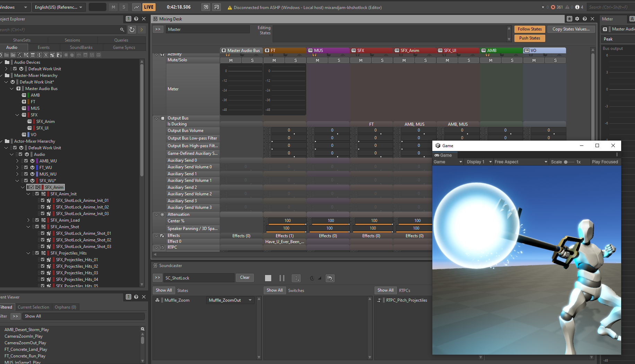Solo the AMB bus strip
This screenshot has width=635, height=364.
512,61
